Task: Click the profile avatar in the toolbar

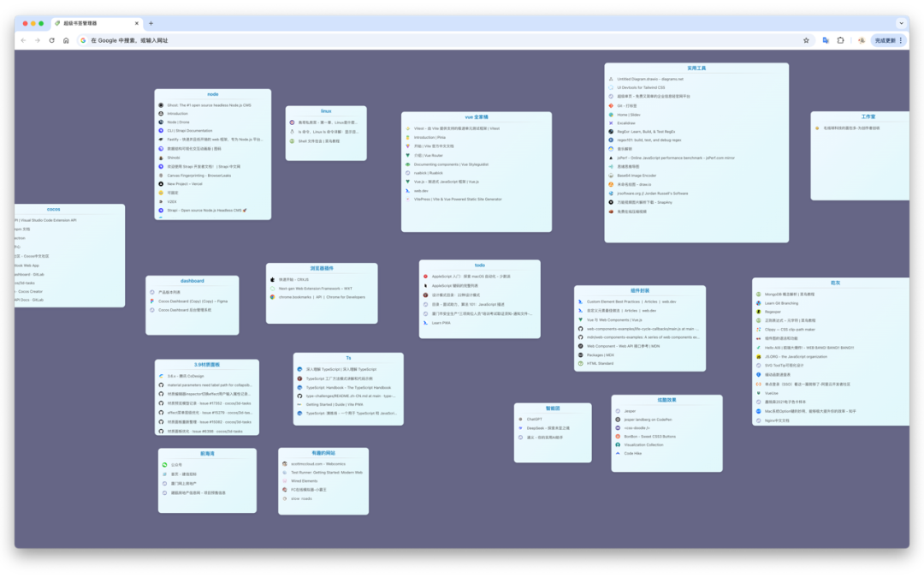Action: pos(862,41)
